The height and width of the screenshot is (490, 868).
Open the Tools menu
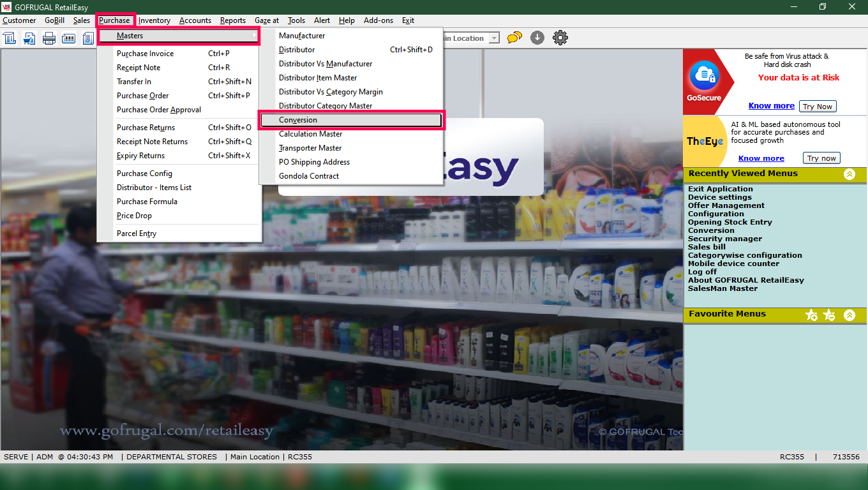click(296, 20)
